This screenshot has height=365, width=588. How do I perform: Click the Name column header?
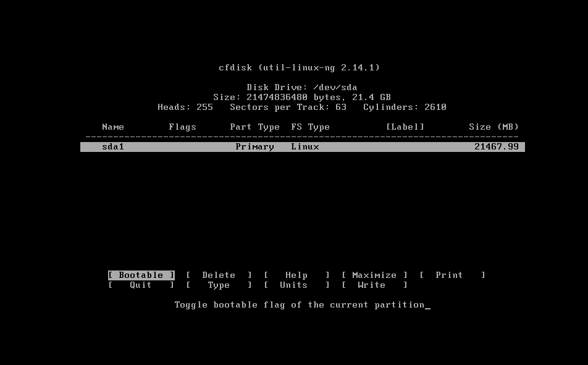pyautogui.click(x=113, y=127)
